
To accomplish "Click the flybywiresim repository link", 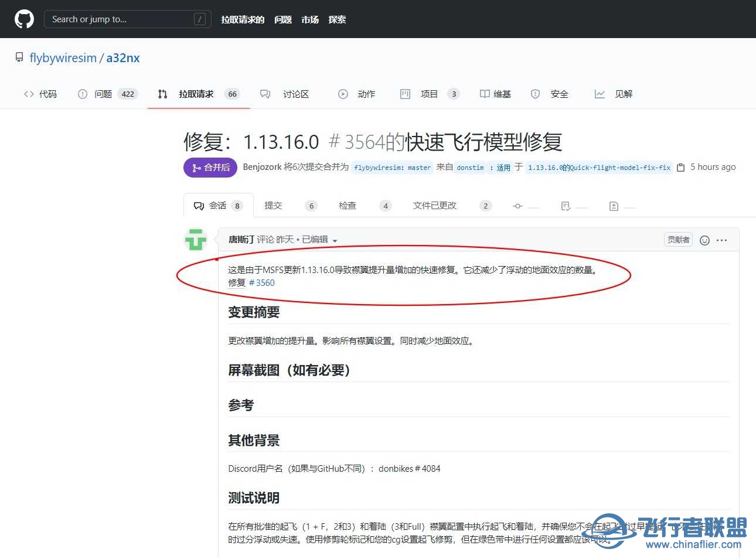I will click(x=63, y=57).
